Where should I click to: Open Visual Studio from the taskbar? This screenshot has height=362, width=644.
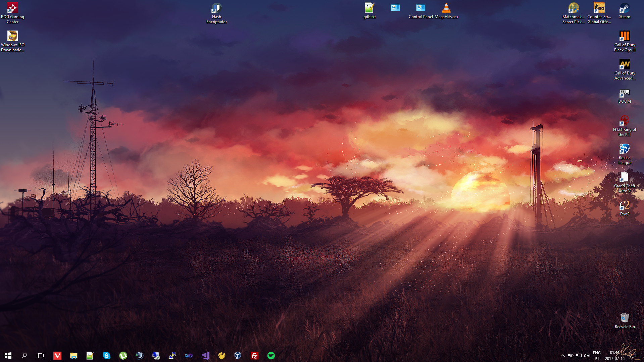[205, 355]
